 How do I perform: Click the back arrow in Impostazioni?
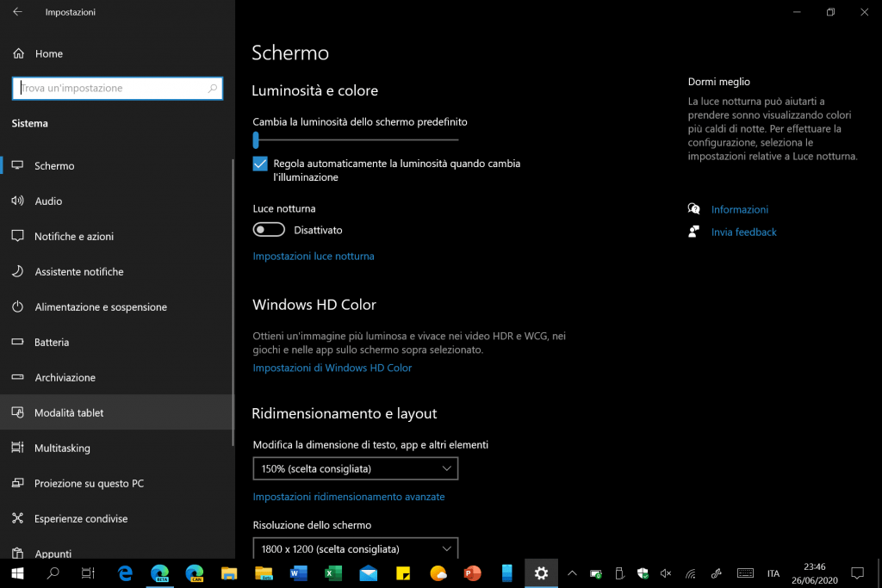pyautogui.click(x=18, y=12)
